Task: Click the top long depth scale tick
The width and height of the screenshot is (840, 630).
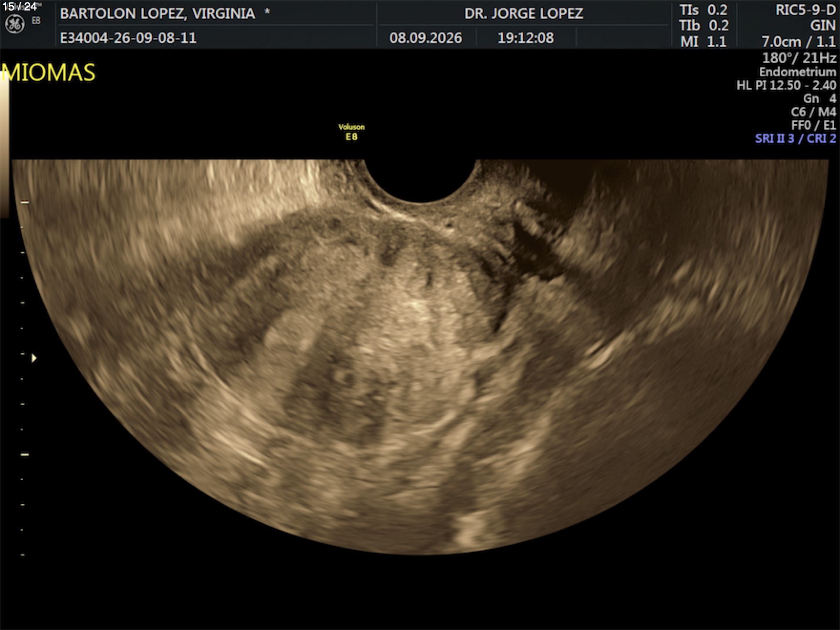Action: [x=25, y=202]
